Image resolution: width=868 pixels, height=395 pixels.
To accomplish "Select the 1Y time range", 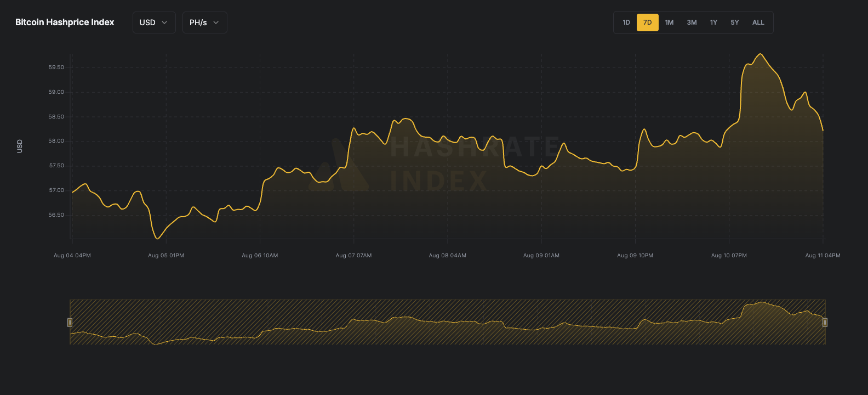I will pos(713,22).
